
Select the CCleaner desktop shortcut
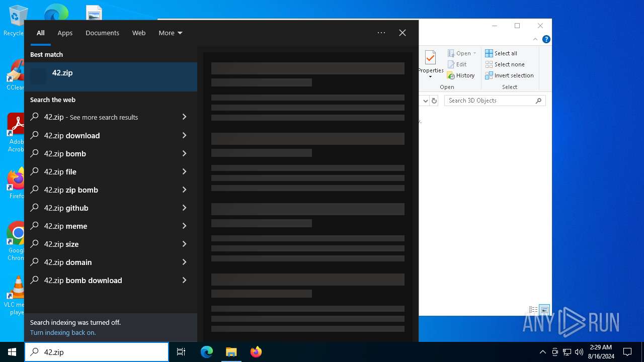point(15,75)
